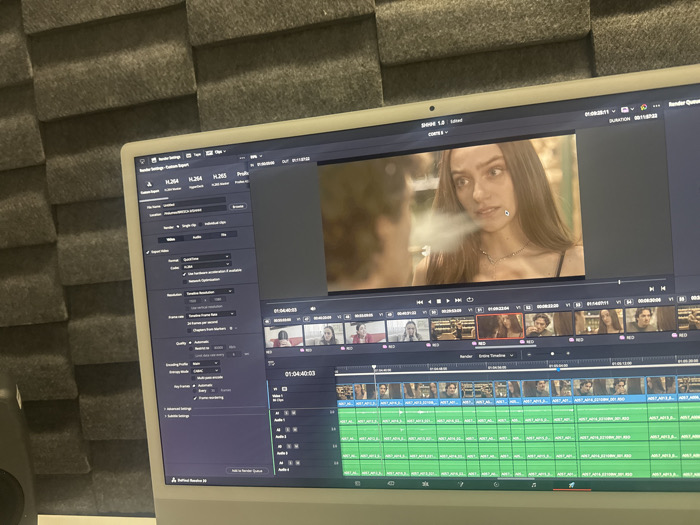Screen dimensions: 700x525
Task: Jump to first frame in viewer transport
Action: pyautogui.click(x=420, y=302)
